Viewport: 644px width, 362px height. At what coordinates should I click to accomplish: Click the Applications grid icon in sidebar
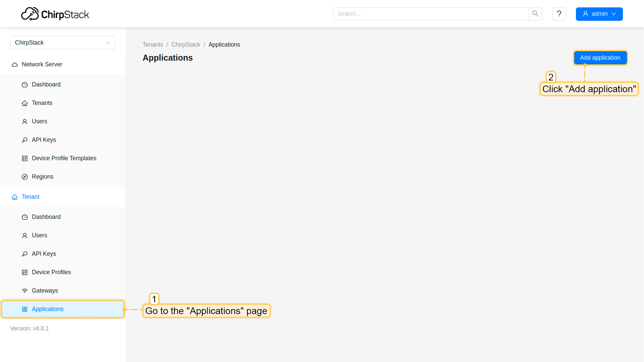[x=25, y=309]
